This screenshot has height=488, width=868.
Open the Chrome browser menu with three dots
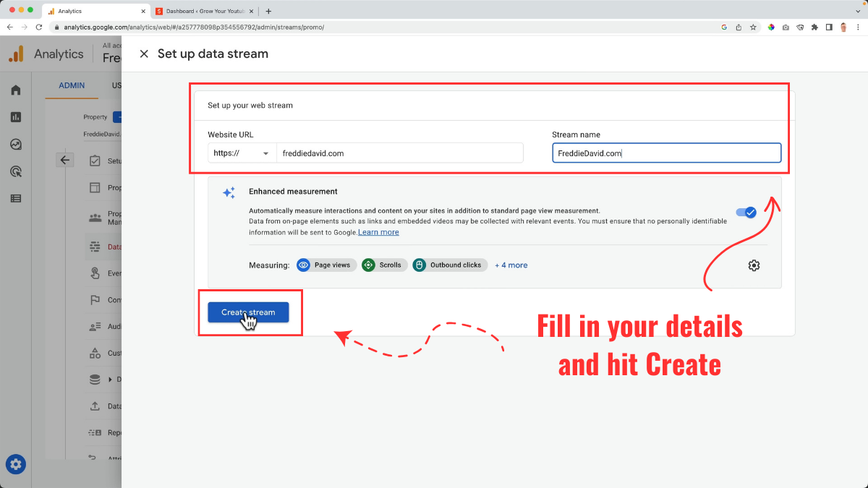click(x=858, y=27)
